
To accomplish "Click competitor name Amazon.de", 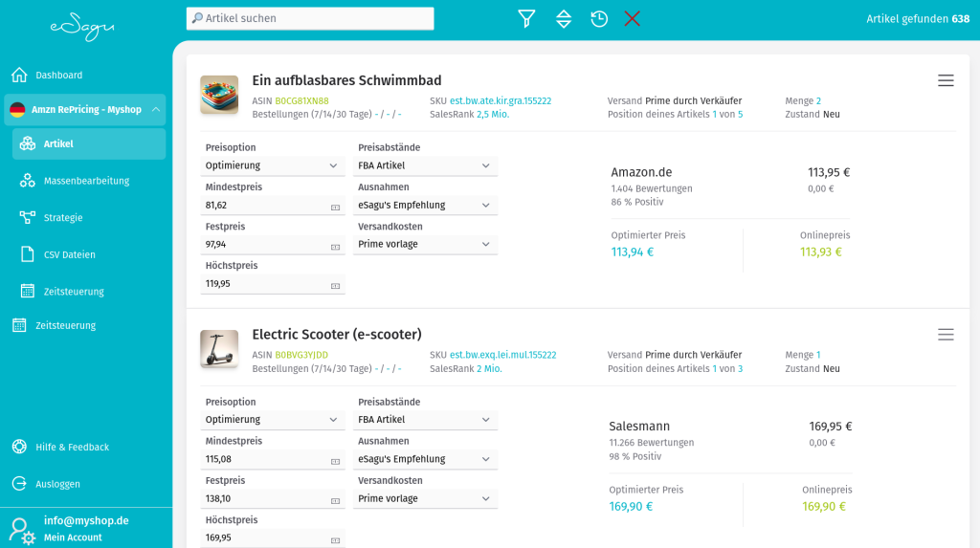I will point(641,172).
